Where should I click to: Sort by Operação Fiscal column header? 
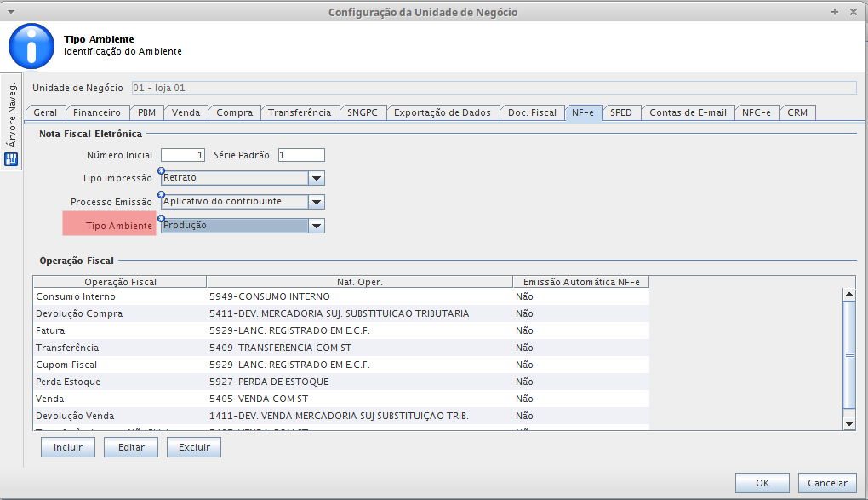tap(120, 282)
